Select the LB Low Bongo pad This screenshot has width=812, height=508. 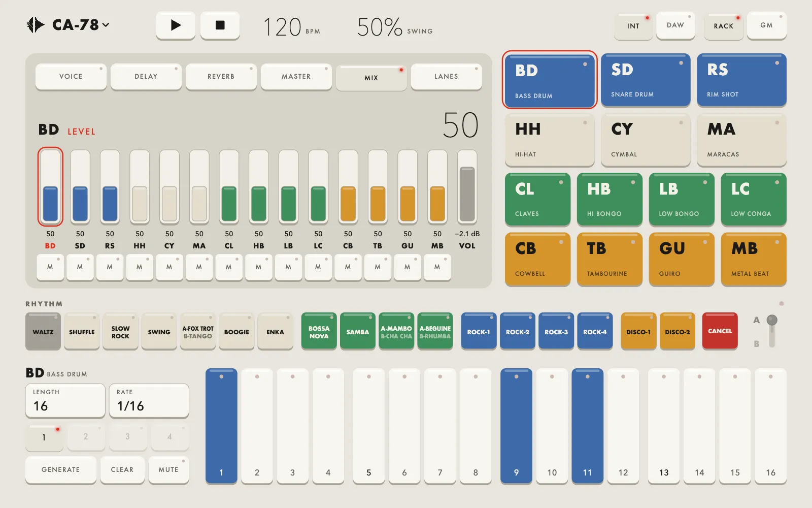[682, 199]
